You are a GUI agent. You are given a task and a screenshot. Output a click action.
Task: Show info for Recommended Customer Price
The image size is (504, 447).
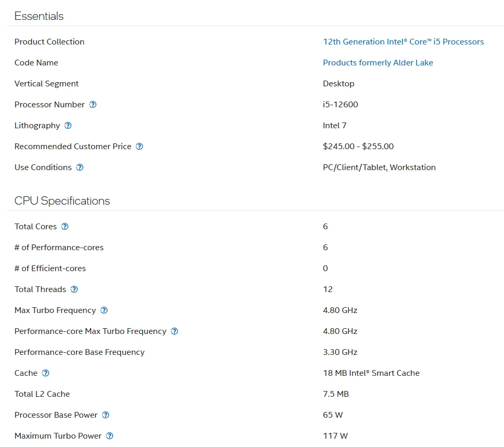pos(139,147)
